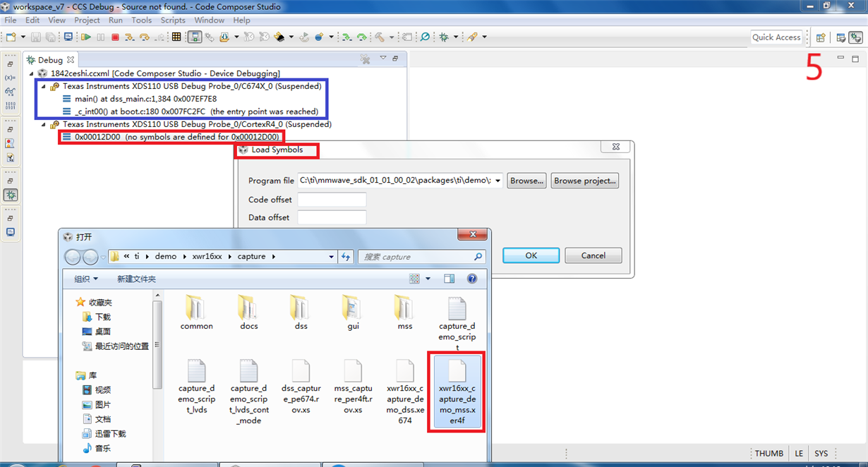The image size is (868, 467).
Task: Open the New file dropdown arrow
Action: pyautogui.click(x=23, y=37)
